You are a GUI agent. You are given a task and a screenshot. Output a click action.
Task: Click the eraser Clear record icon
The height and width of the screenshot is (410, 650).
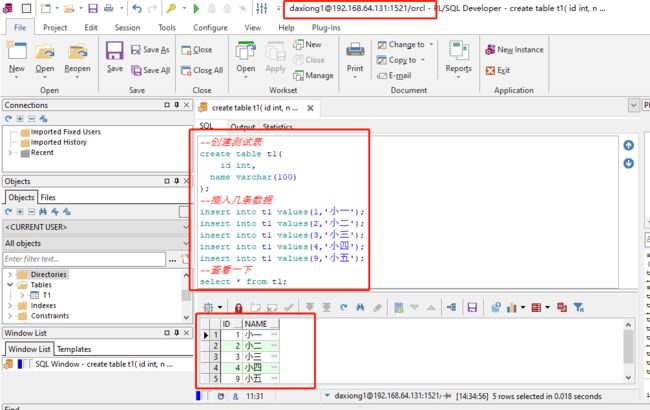click(x=377, y=307)
